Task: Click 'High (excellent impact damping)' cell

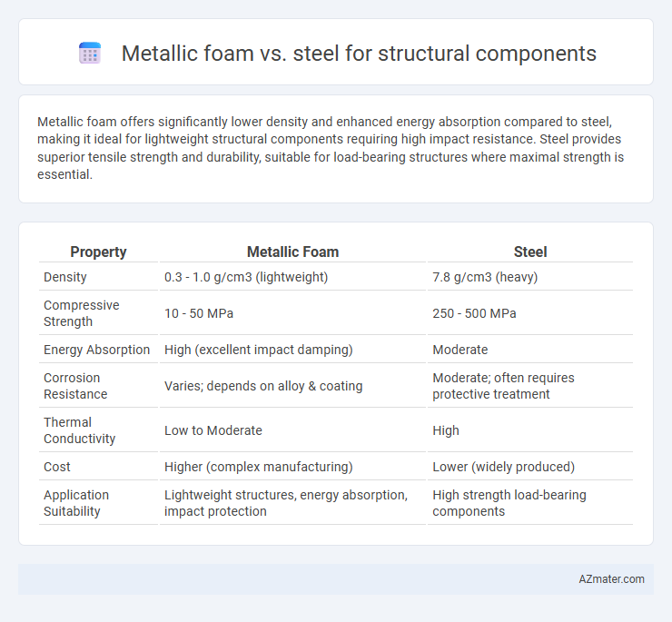Action: point(259,350)
